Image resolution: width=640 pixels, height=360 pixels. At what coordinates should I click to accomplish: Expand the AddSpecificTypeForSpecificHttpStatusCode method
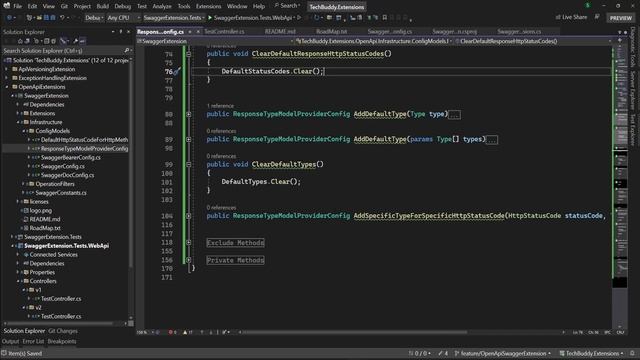pos(189,216)
